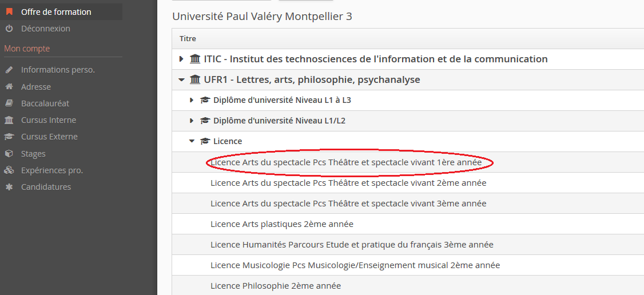Viewport: 644px width, 295px height.
Task: Click the graduation cap icon beside Cursus Externe
Action: (x=9, y=137)
